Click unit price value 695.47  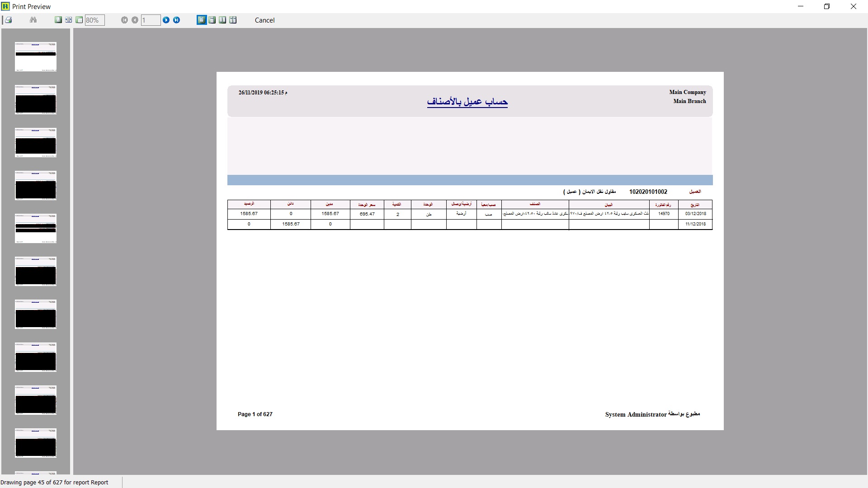click(367, 214)
